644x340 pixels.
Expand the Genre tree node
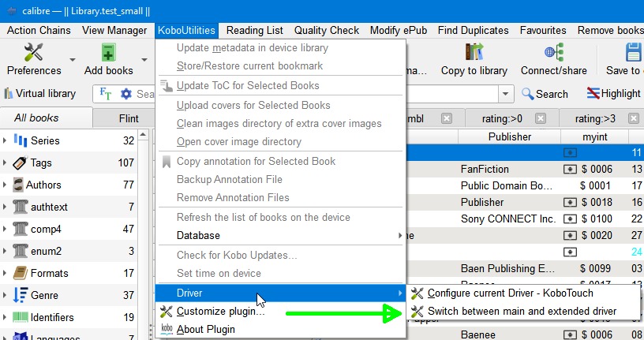point(5,295)
